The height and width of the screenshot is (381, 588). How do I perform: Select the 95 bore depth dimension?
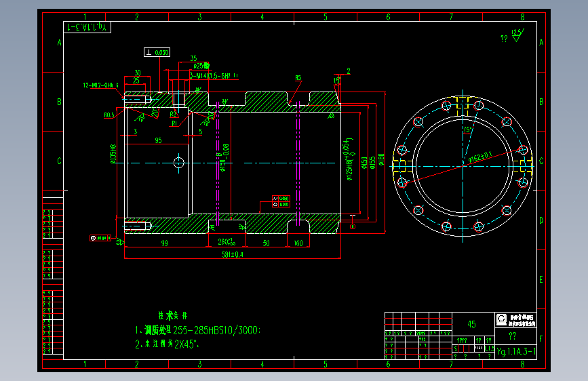(x=158, y=140)
